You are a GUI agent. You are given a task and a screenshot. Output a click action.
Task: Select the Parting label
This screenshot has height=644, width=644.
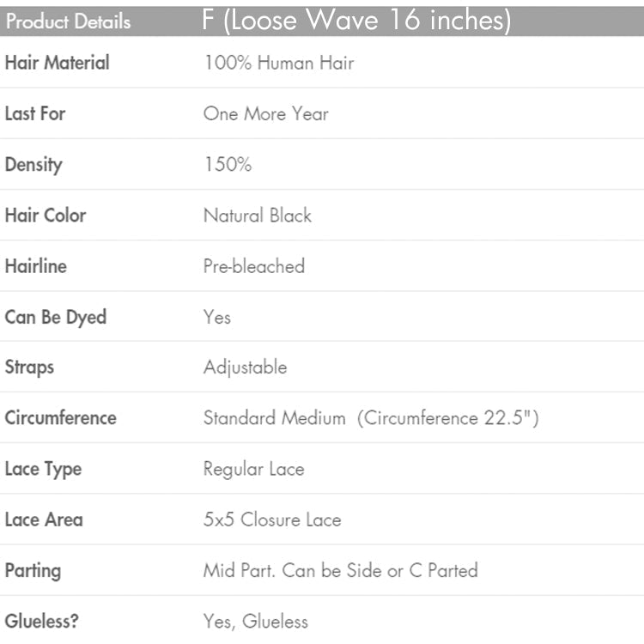33,570
